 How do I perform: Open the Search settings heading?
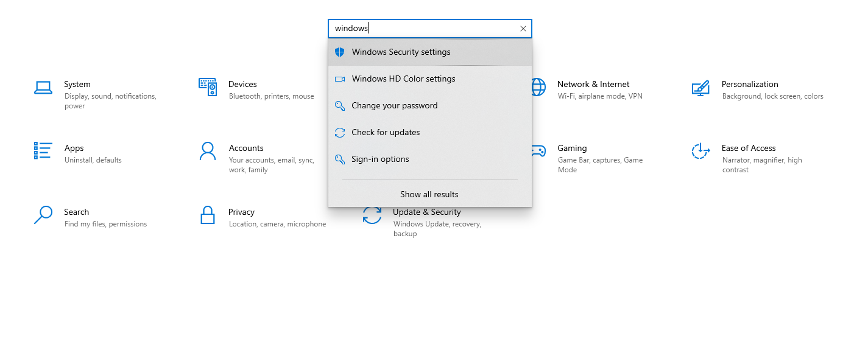pyautogui.click(x=77, y=212)
